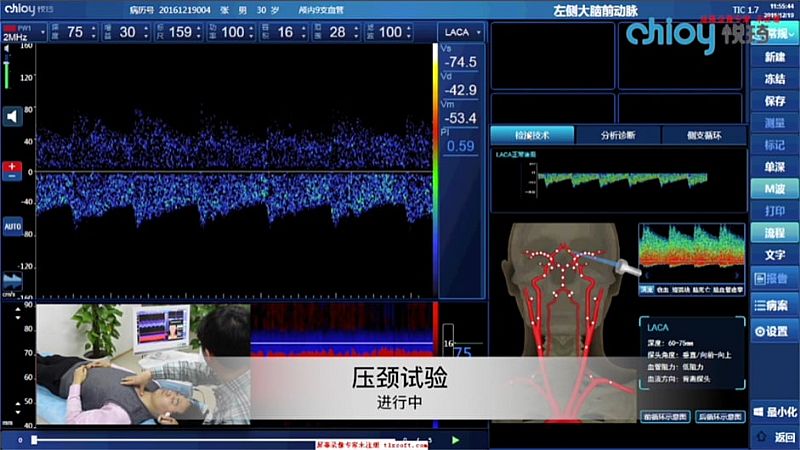Screen dimensions: 800x450
Task: Minimize the app with 最小化 button
Action: [774, 411]
